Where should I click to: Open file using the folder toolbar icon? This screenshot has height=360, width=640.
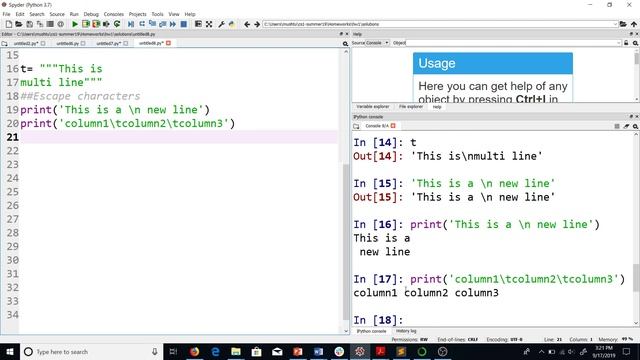pyautogui.click(x=19, y=24)
